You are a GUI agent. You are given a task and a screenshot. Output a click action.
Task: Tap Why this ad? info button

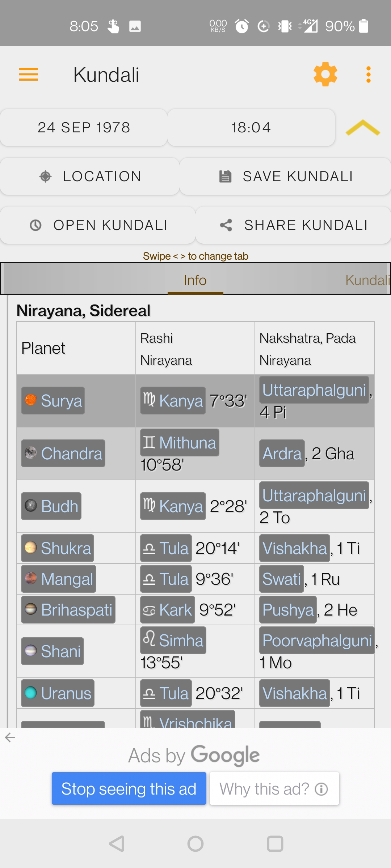[x=274, y=789]
